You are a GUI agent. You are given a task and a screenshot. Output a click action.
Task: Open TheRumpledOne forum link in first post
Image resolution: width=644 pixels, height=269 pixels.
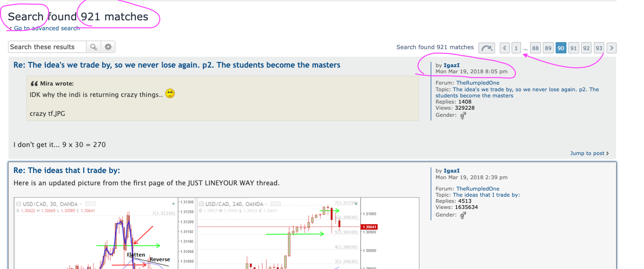[x=478, y=83]
